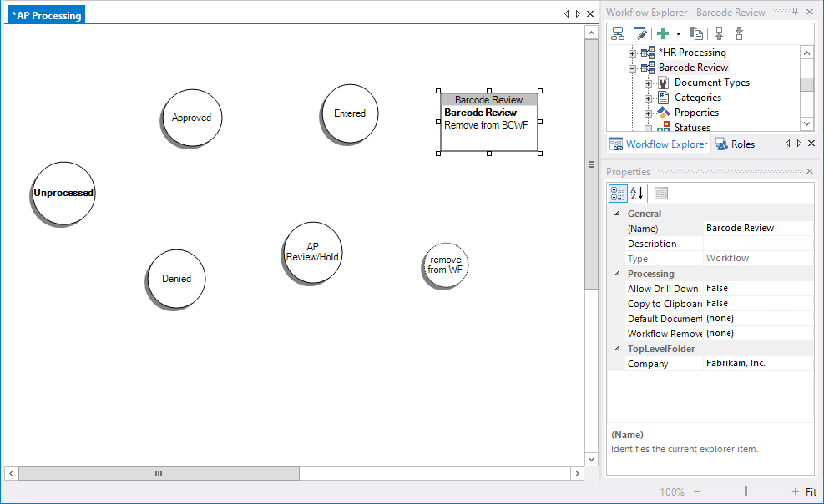Close the Workflow Explorer tab group
Image resolution: width=824 pixels, height=504 pixels.
click(x=811, y=144)
